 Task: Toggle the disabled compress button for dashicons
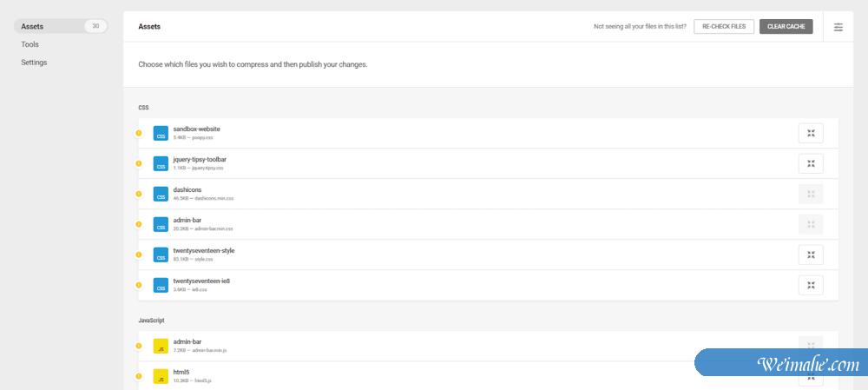coord(811,194)
